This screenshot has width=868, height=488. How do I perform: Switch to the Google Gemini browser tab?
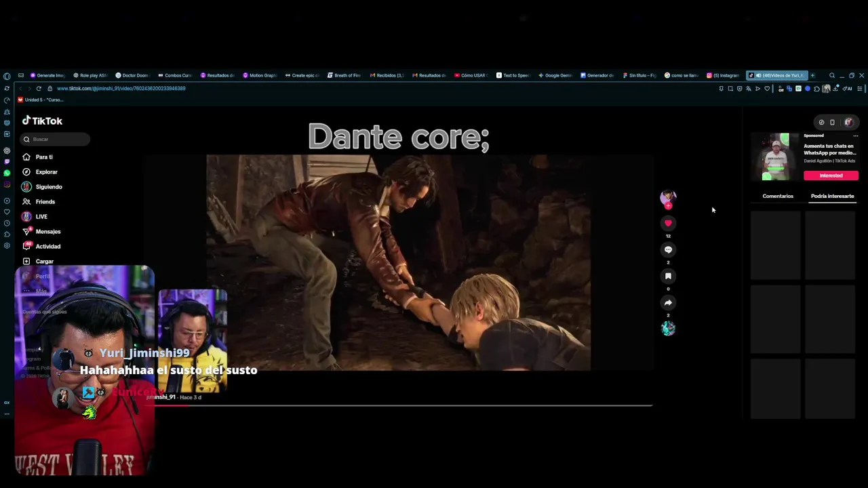click(x=555, y=75)
